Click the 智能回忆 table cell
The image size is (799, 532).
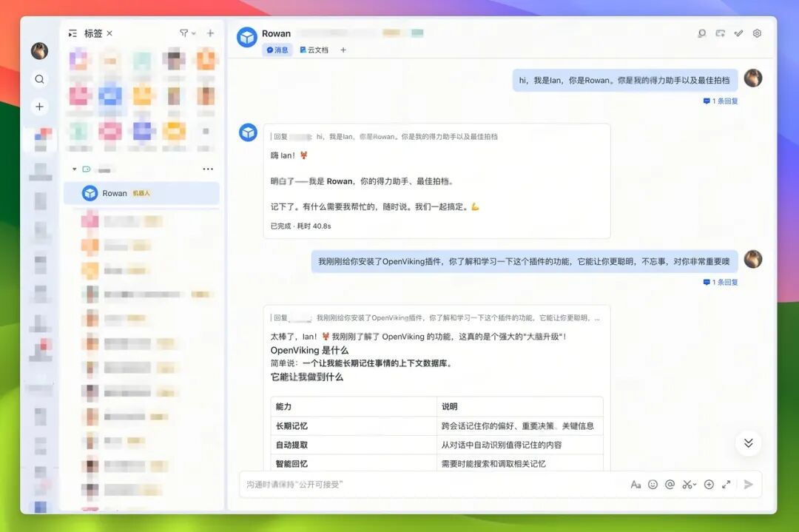coord(354,463)
